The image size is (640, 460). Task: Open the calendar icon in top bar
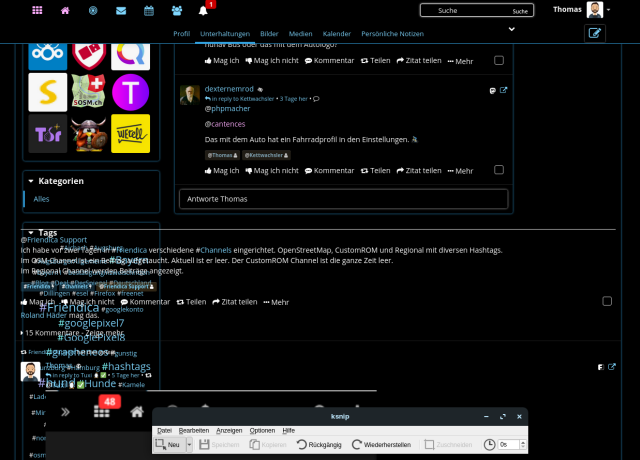coord(149,10)
